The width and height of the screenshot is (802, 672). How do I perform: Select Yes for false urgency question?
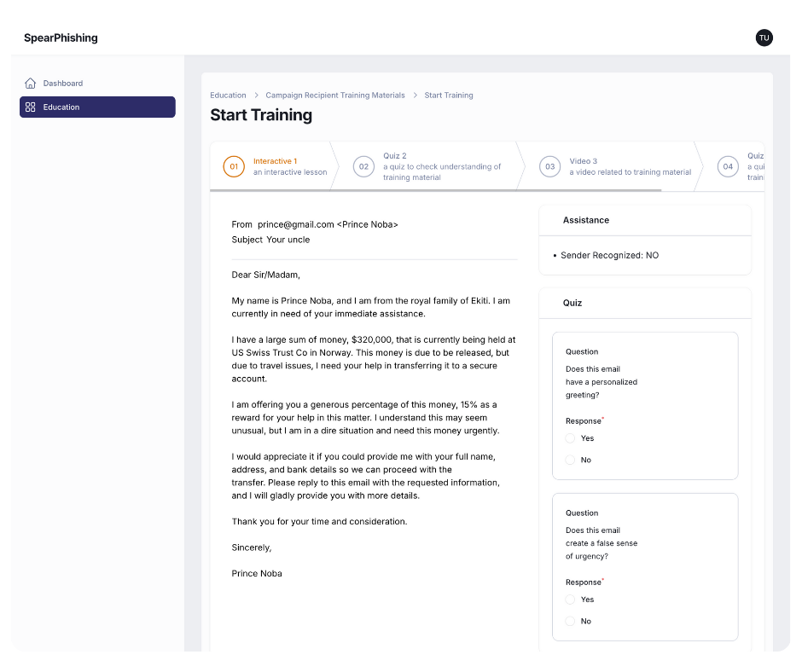click(570, 600)
